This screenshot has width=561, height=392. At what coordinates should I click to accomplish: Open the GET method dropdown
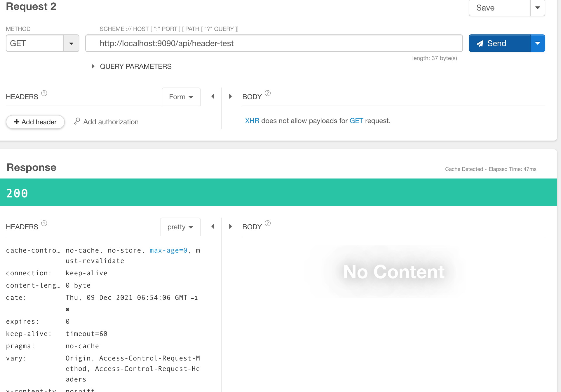[x=71, y=43]
